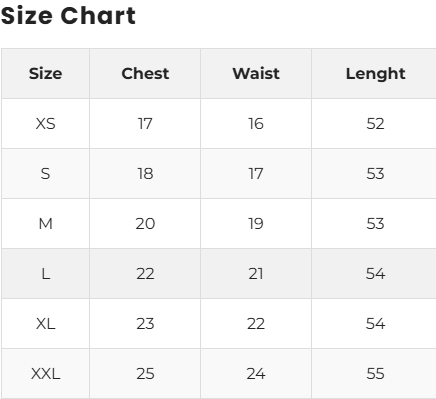This screenshot has height=399, width=436.
Task: Select the Waist column header
Action: point(256,73)
